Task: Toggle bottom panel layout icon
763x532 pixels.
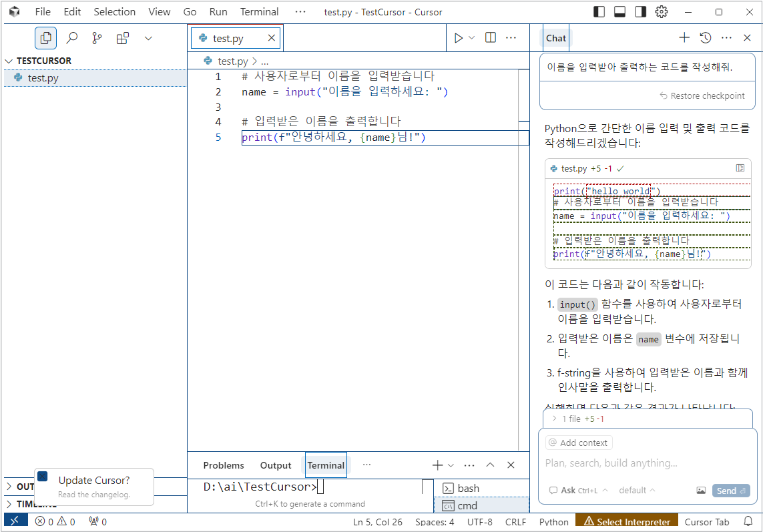Action: click(620, 12)
